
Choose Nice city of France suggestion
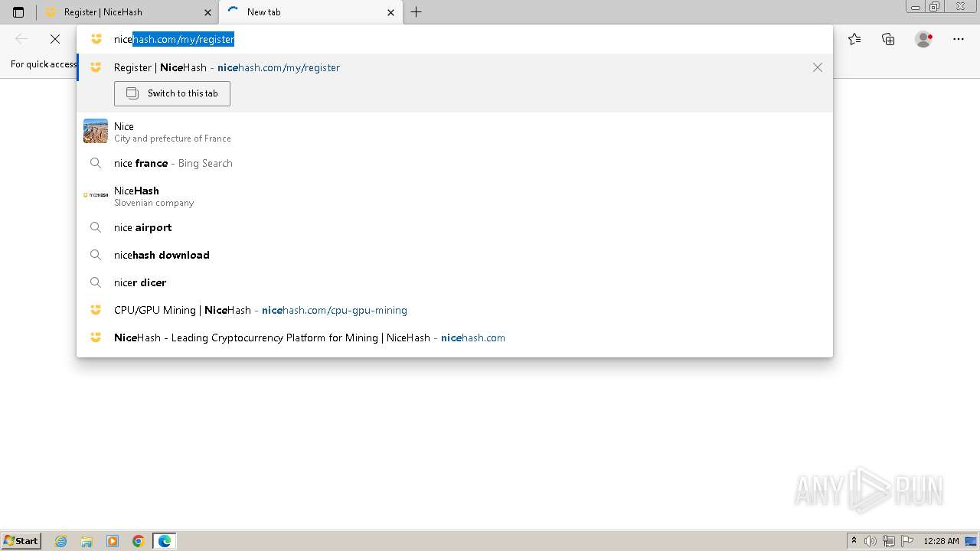click(455, 131)
